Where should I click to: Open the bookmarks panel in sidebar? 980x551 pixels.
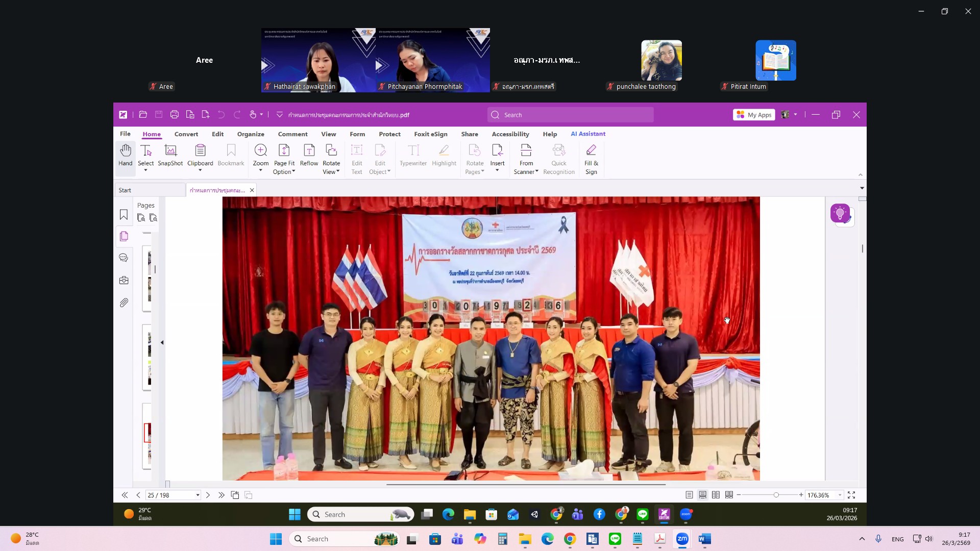click(x=124, y=215)
